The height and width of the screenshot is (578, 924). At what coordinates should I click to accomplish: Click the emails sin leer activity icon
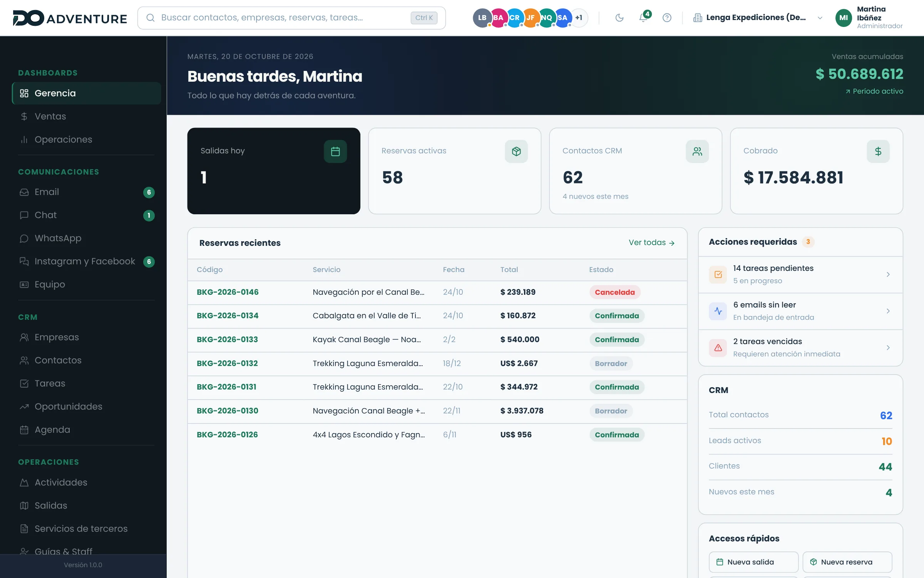click(x=718, y=311)
